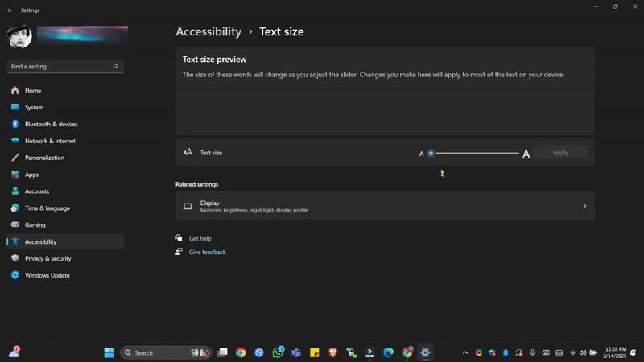
Task: Open the clock showing 12:28 PM
Action: click(x=615, y=352)
